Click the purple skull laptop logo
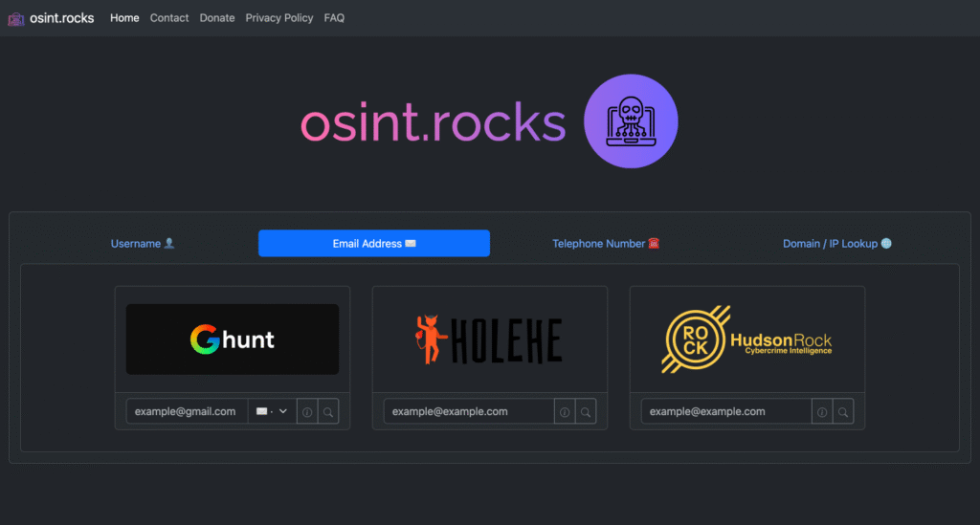Screen dimensions: 980x525 [630, 121]
